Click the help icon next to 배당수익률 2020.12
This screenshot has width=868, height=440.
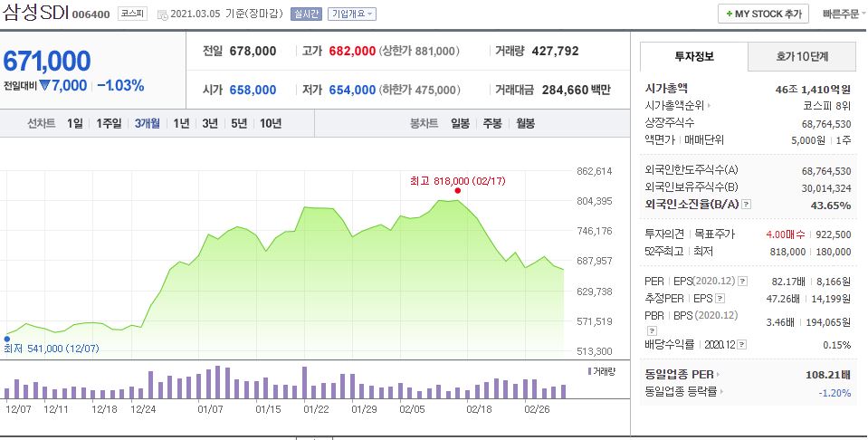pyautogui.click(x=742, y=345)
